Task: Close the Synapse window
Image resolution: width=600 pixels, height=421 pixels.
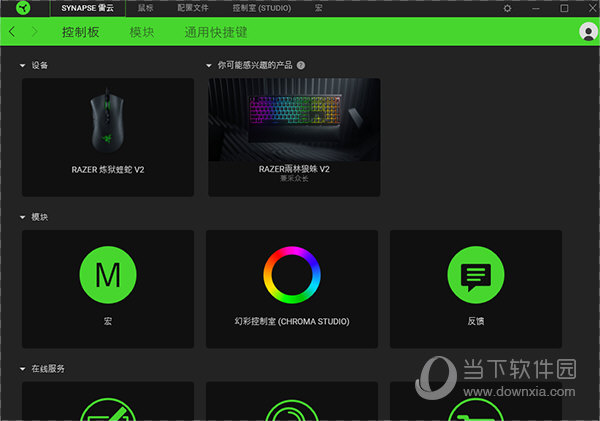Action: 593,8
